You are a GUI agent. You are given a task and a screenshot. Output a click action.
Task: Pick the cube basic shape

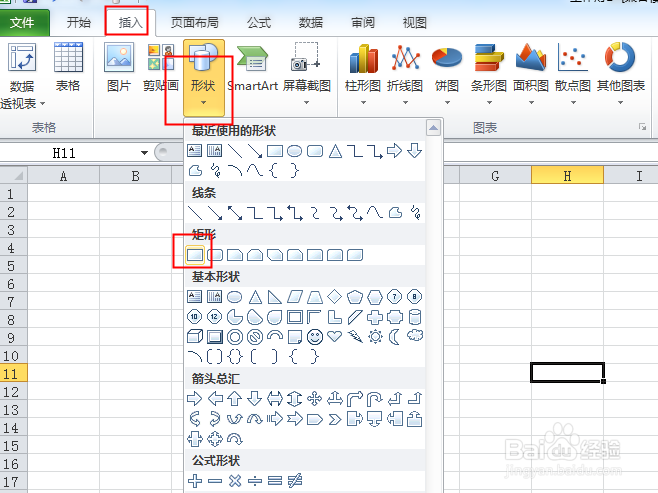pos(195,336)
